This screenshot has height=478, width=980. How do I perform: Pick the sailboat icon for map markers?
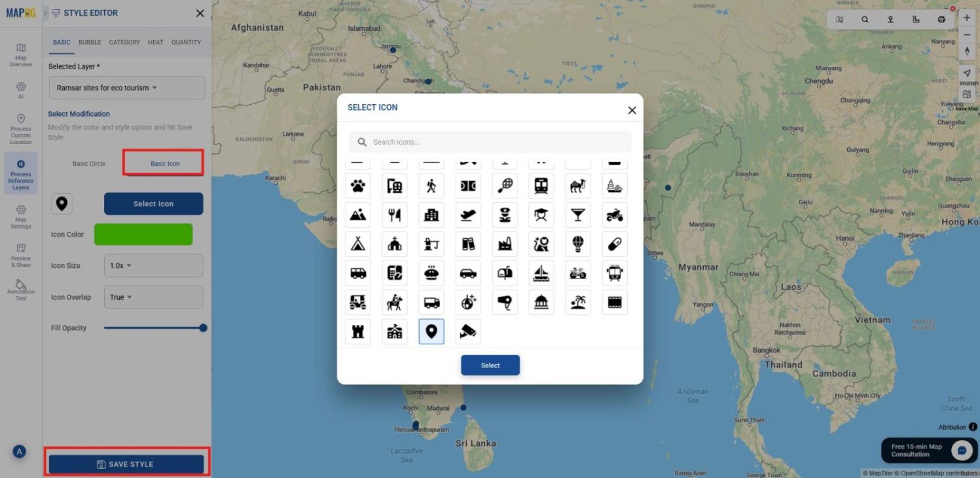(541, 273)
